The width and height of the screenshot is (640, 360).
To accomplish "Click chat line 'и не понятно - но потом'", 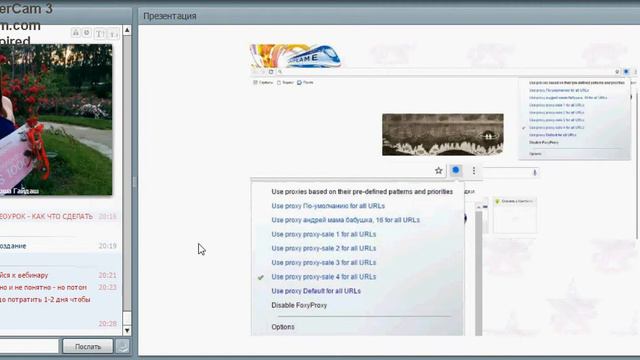I will click(43, 287).
